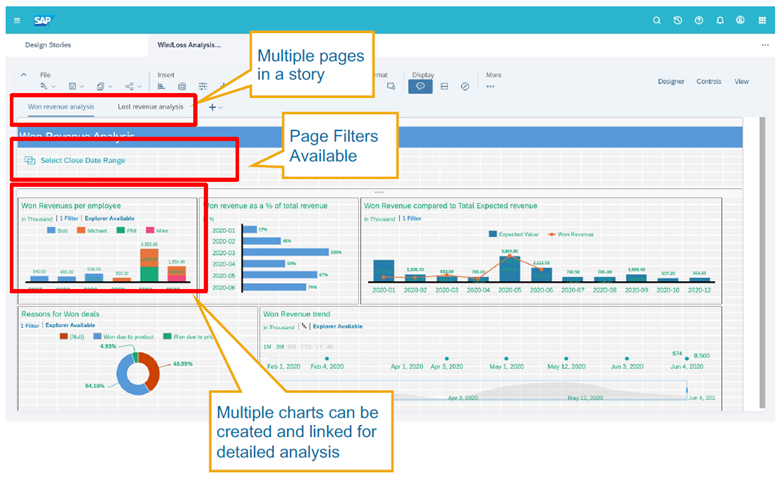Open the product switch grid icon
780x478 pixels.
coord(762,20)
